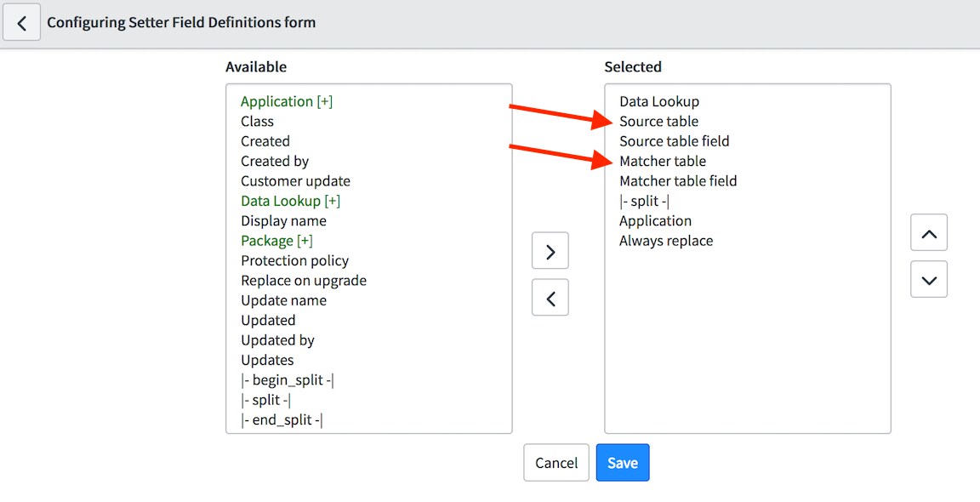The height and width of the screenshot is (502, 980).
Task: Select Created by in the Available list
Action: coord(275,162)
